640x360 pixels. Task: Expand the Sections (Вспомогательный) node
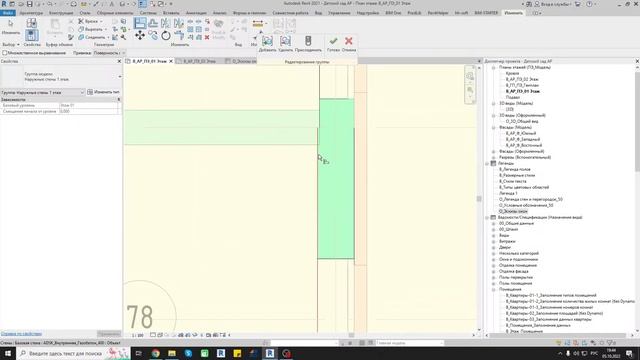(493, 157)
